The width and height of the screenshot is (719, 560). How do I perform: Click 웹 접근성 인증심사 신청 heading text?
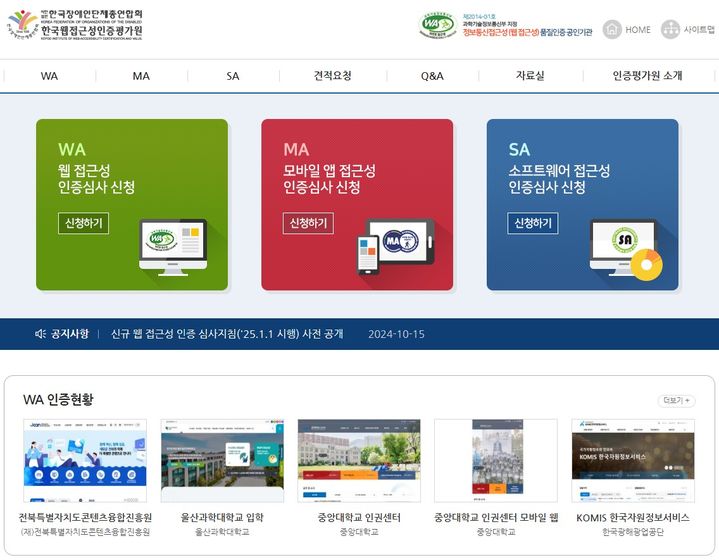96,179
